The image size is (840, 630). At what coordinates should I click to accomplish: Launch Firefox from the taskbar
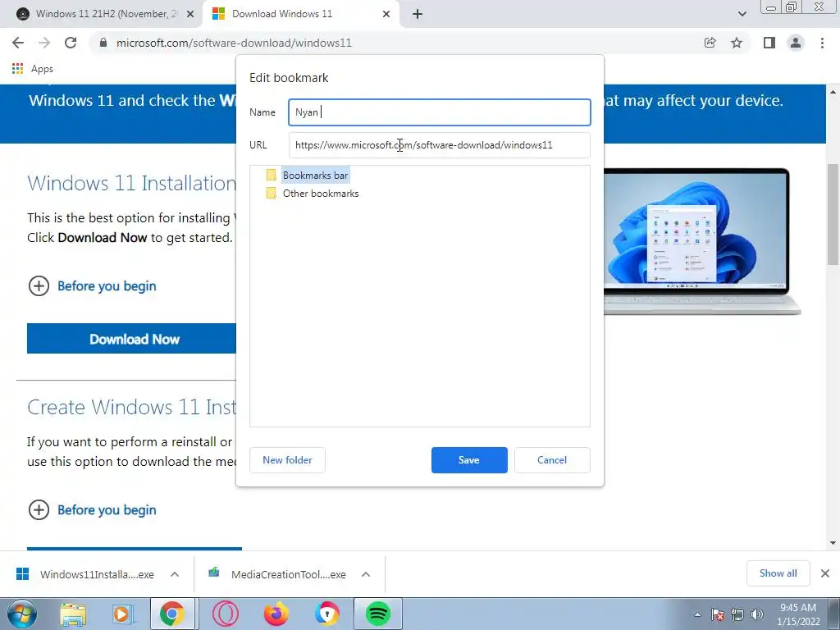tap(276, 614)
